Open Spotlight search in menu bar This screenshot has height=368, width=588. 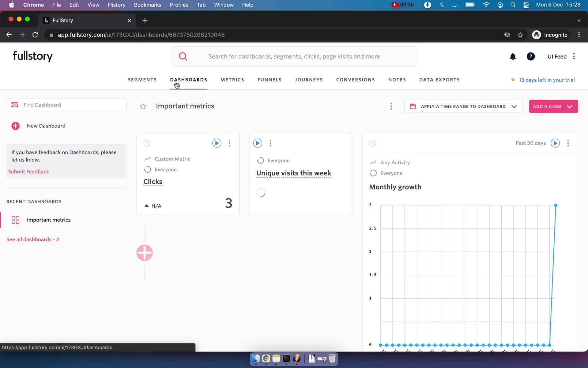[x=513, y=5]
